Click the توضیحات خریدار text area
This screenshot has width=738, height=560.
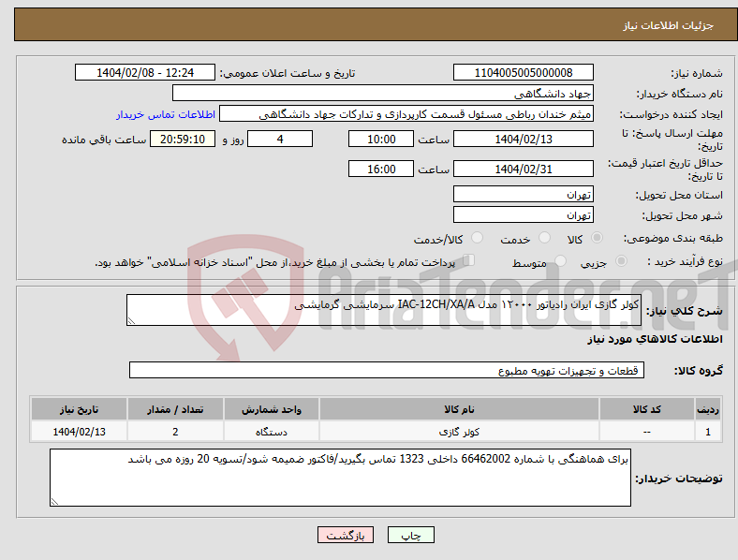coord(340,478)
